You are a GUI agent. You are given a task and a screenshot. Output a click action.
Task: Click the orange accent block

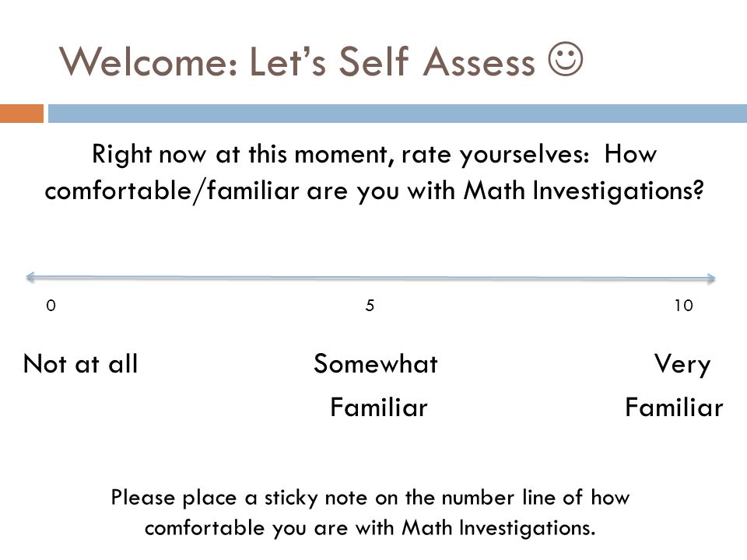click(x=22, y=114)
